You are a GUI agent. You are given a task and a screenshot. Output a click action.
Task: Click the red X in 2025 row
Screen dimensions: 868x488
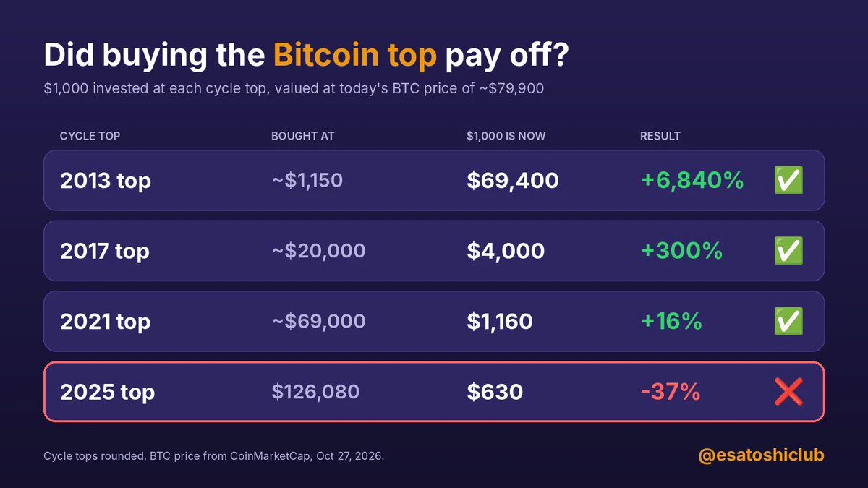(x=788, y=392)
